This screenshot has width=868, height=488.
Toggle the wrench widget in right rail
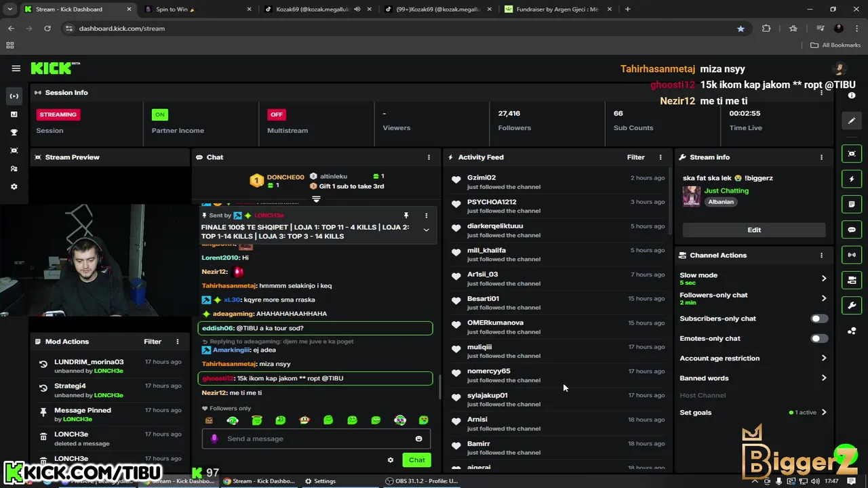pos(852,306)
